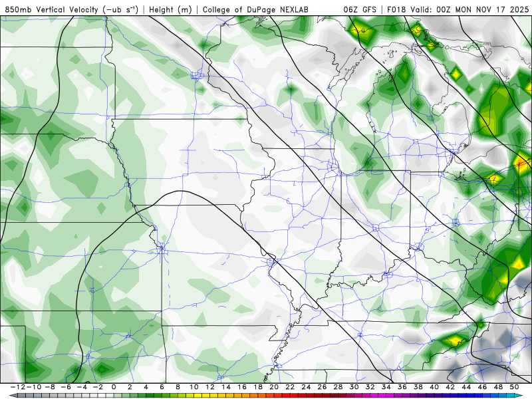Viewport: 532px width, 399px height.
Task: Click the '26' color scale label
Action: pyautogui.click(x=322, y=387)
